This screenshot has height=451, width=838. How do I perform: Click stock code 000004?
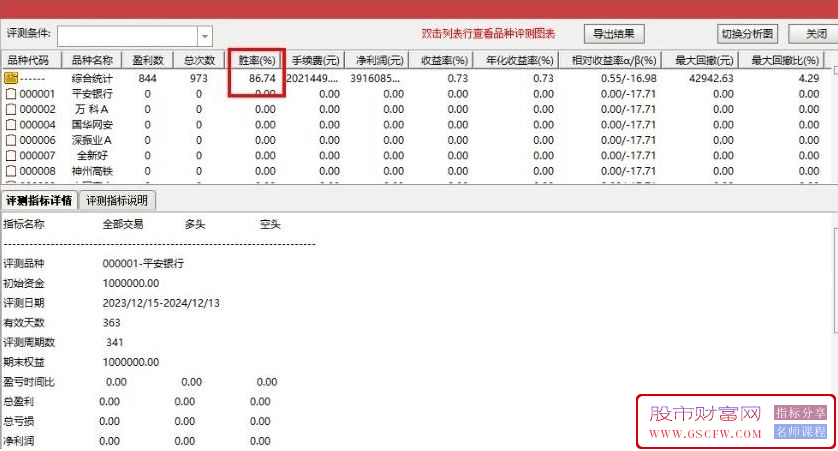point(37,125)
